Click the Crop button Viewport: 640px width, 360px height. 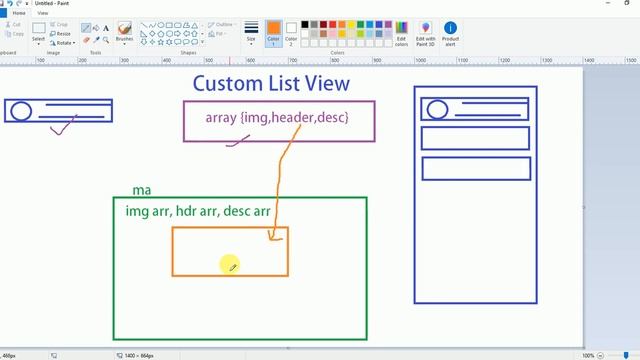[59, 24]
